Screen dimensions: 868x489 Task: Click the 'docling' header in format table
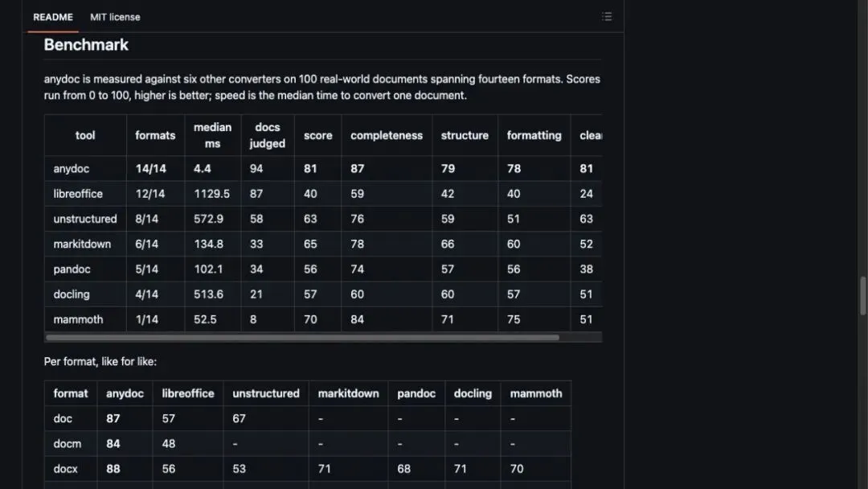[x=473, y=393]
